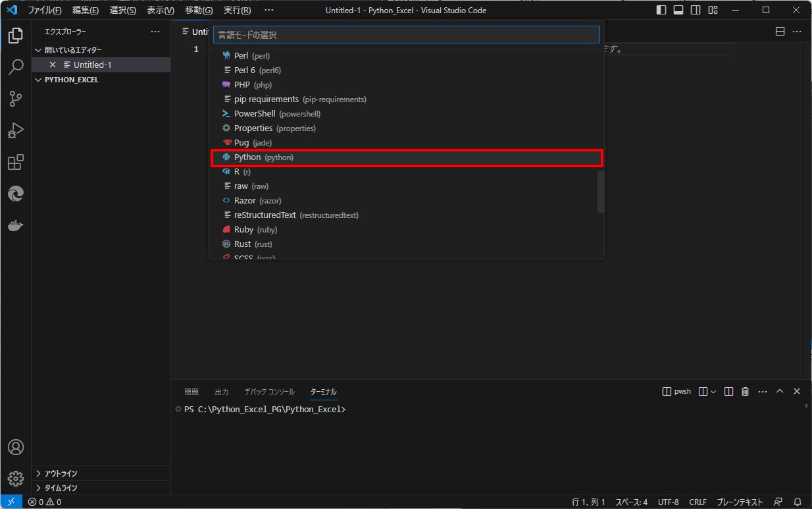
Task: Open the Source Control view
Action: click(x=16, y=99)
